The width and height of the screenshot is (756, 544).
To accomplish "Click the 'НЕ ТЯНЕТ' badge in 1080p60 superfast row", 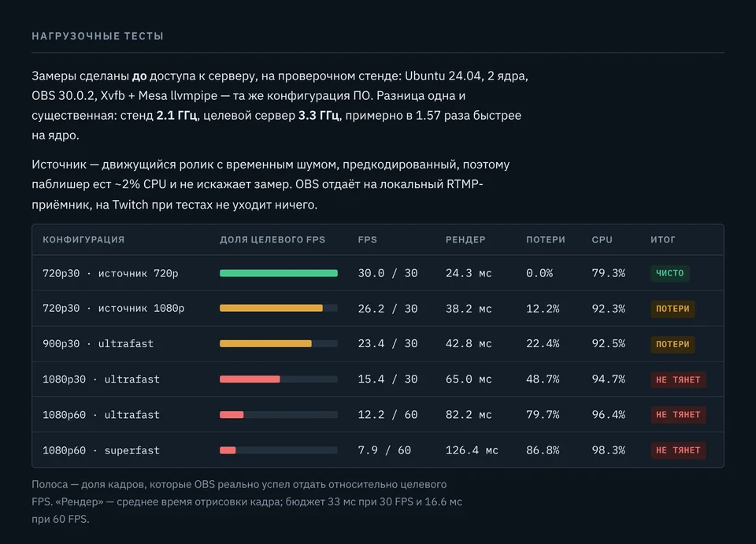I will [x=678, y=450].
